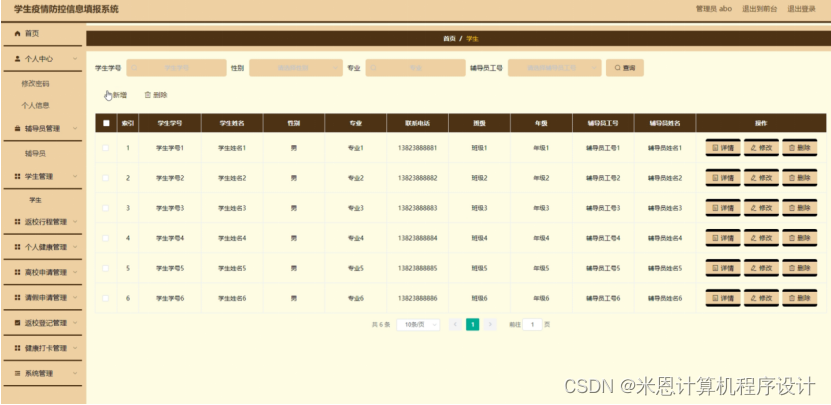
Task: Click trash 删除 icon in 学生学号1 row
Action: click(792, 148)
